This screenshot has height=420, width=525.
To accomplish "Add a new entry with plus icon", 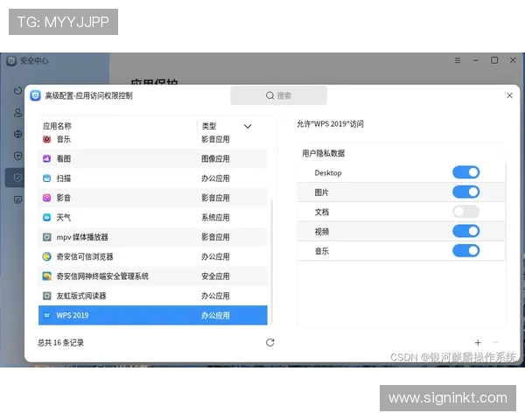I will pos(478,343).
